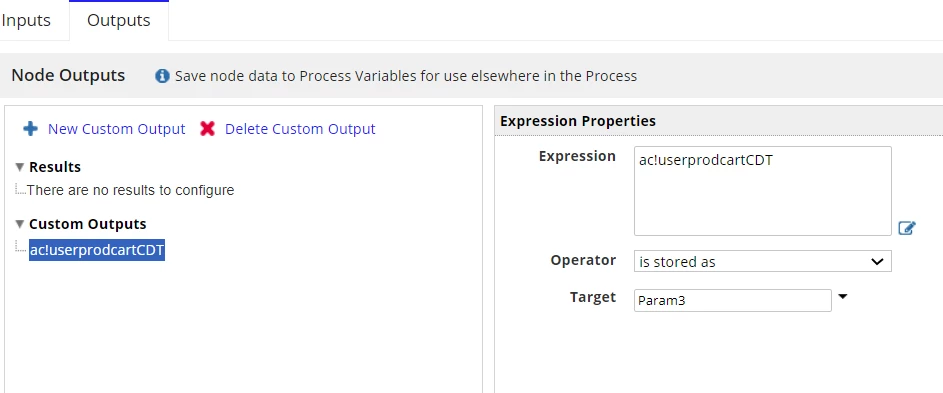The height and width of the screenshot is (393, 943).
Task: Click the New Custom Output link
Action: coord(117,129)
